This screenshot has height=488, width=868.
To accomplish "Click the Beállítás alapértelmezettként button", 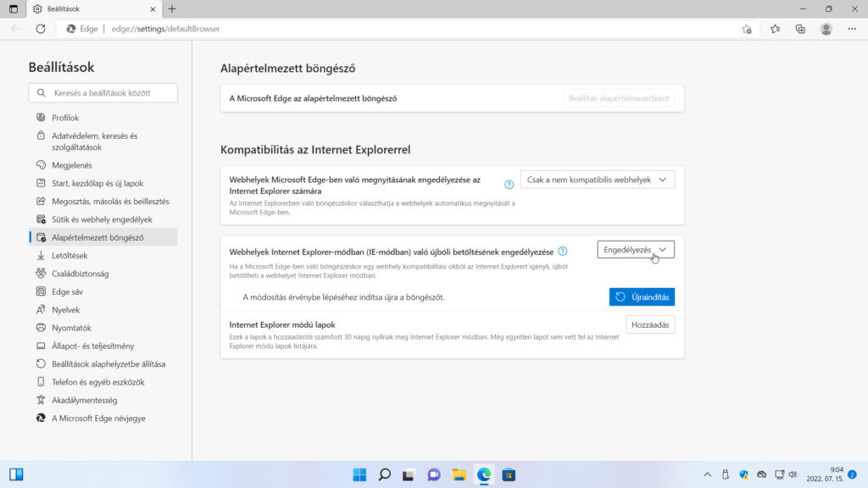I will [618, 98].
